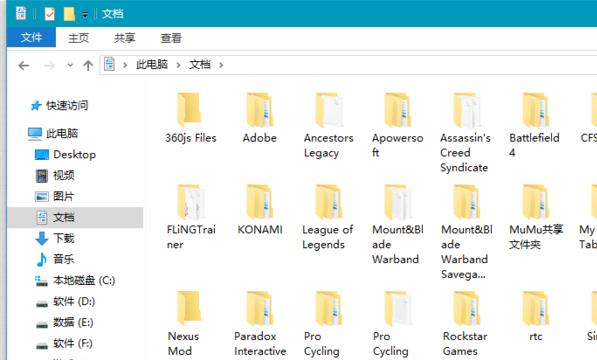
Task: Expand chevron after 此电脑 in address bar
Action: pyautogui.click(x=178, y=65)
